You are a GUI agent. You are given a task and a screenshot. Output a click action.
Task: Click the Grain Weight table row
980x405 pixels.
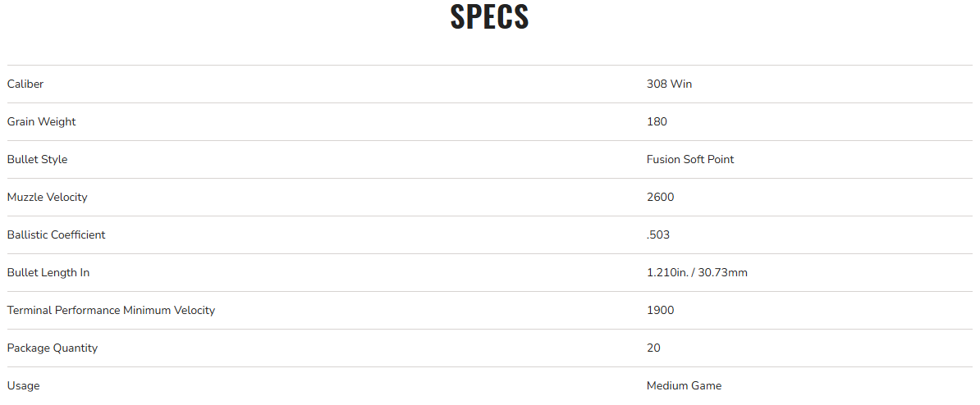pos(328,121)
